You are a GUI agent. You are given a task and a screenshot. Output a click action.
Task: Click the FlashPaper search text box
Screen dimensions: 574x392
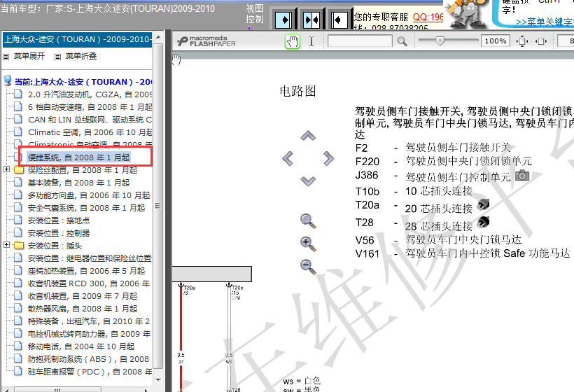click(360, 41)
